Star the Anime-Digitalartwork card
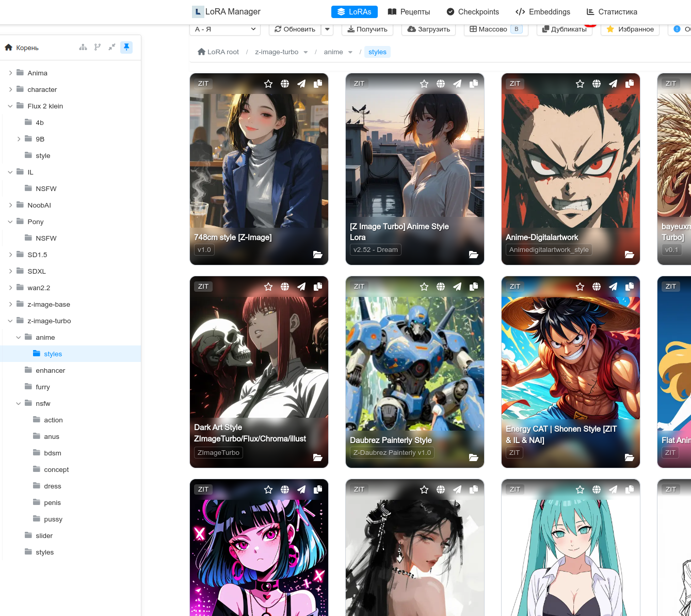 [x=580, y=84]
